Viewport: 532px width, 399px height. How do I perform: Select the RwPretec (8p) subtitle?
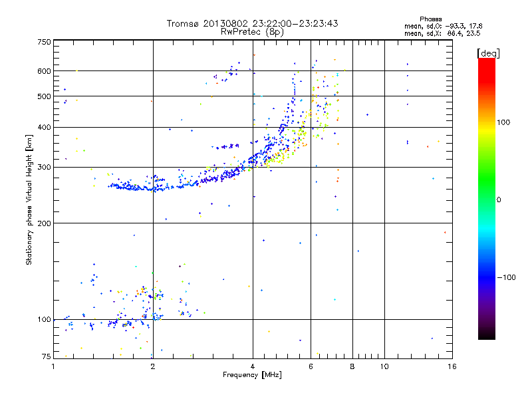click(x=252, y=31)
